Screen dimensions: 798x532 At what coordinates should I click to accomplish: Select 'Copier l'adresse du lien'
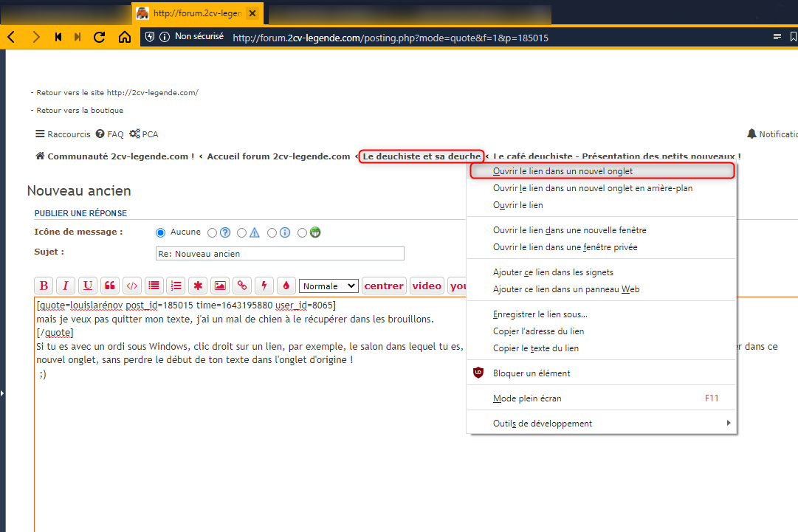pyautogui.click(x=538, y=331)
